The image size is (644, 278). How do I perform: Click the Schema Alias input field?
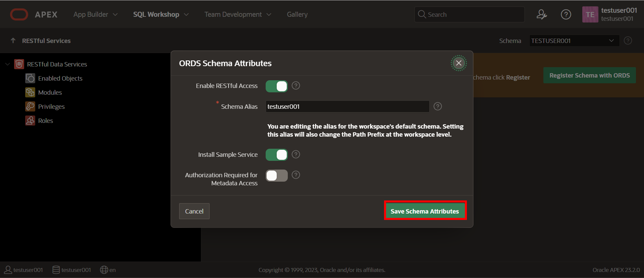click(x=347, y=106)
